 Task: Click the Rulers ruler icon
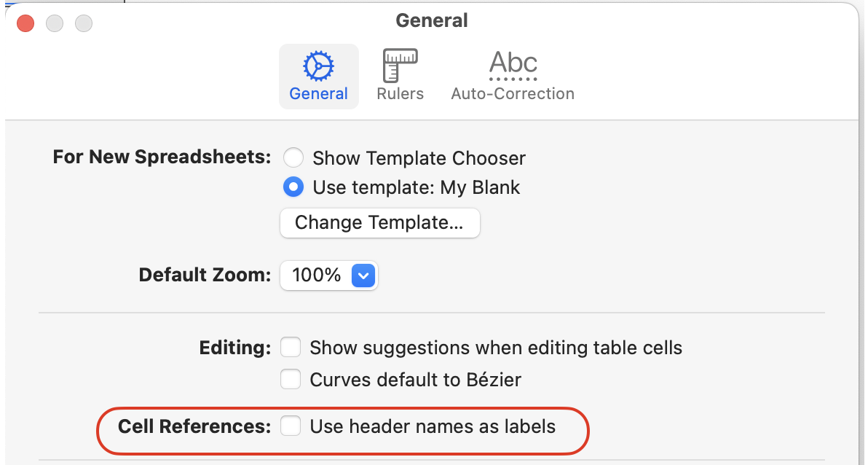tap(400, 66)
